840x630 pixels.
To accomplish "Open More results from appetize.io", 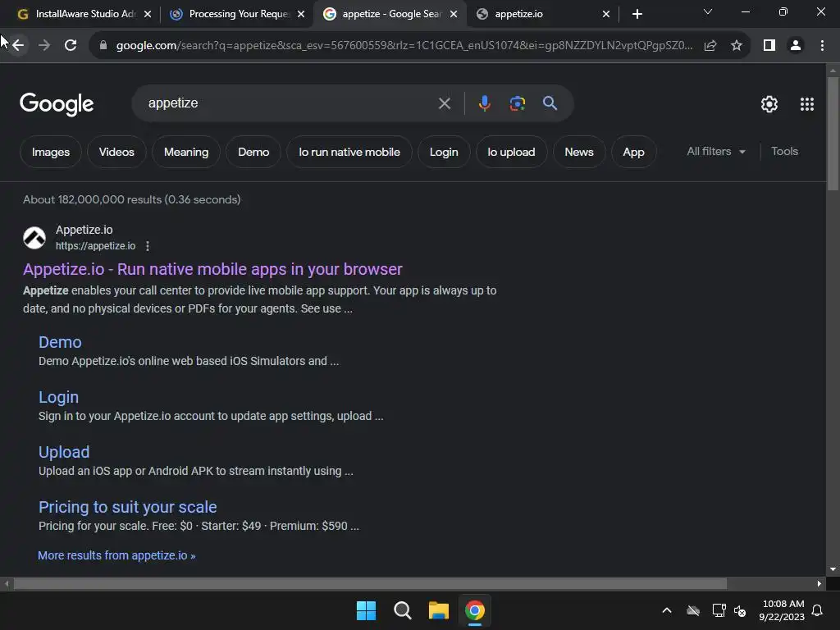I will tap(116, 555).
